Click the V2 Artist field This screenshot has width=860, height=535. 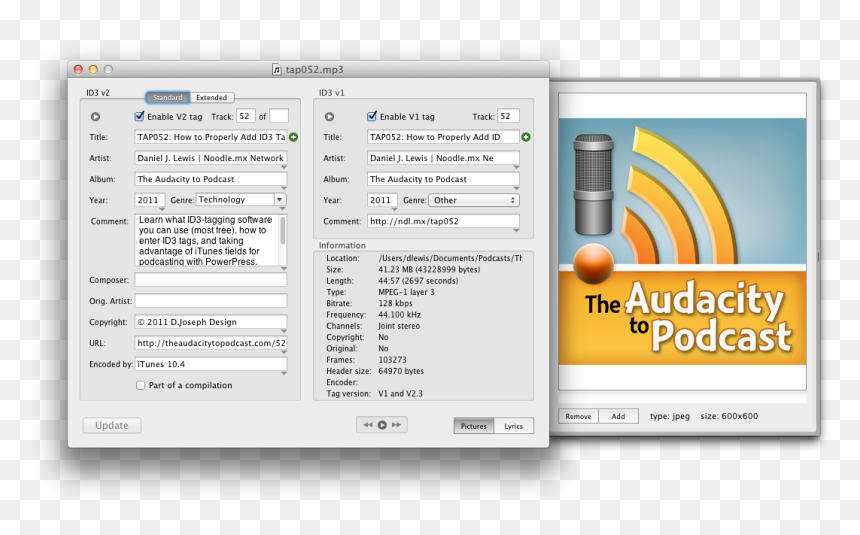click(211, 158)
